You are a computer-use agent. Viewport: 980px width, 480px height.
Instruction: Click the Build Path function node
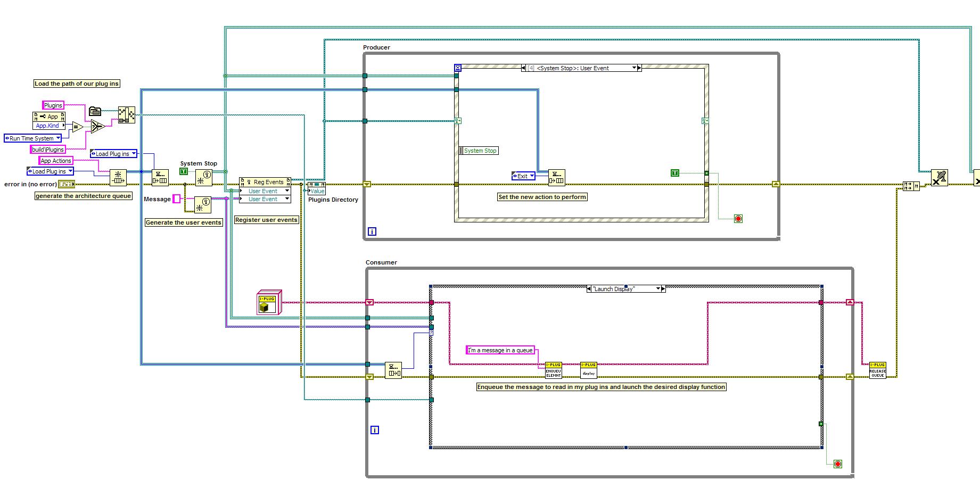pos(126,115)
